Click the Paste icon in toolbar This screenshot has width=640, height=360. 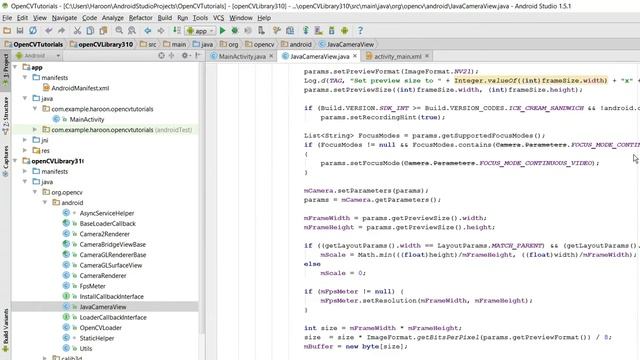103,31
